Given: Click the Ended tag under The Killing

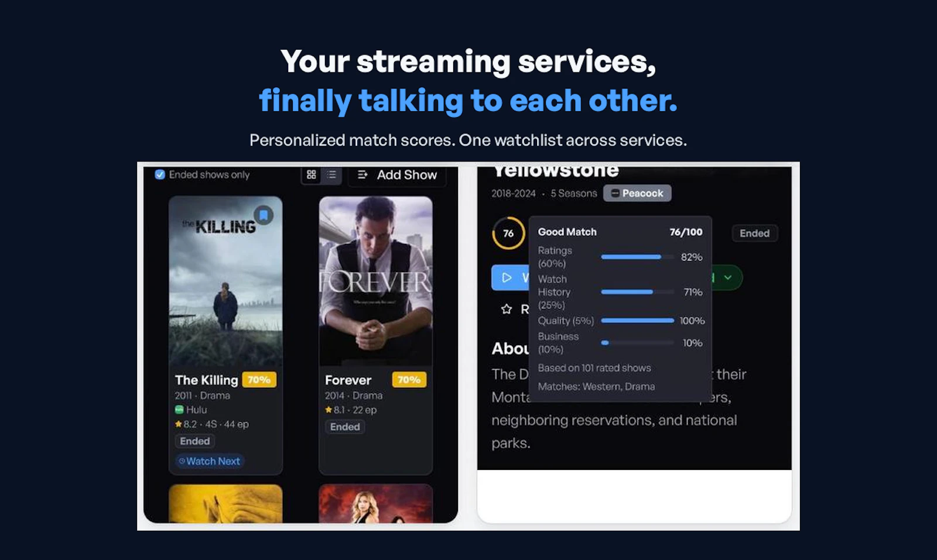Looking at the screenshot, I should [x=195, y=441].
